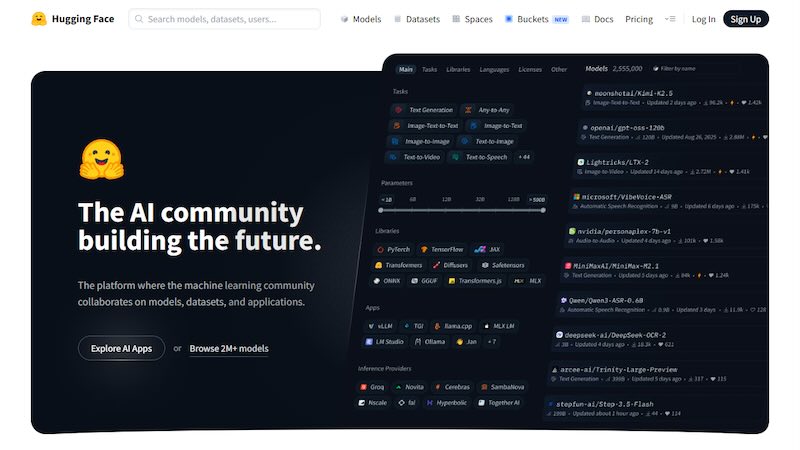This screenshot has width=800, height=450.
Task: Click the Log In link
Action: [x=704, y=19]
